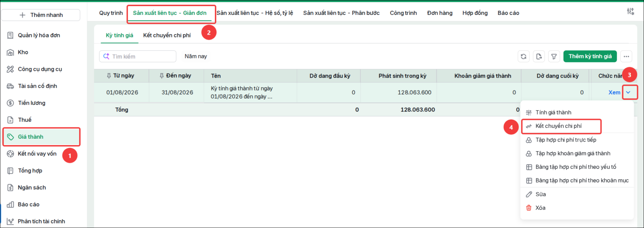
Task: Click the Xem link in the row
Action: [x=614, y=92]
